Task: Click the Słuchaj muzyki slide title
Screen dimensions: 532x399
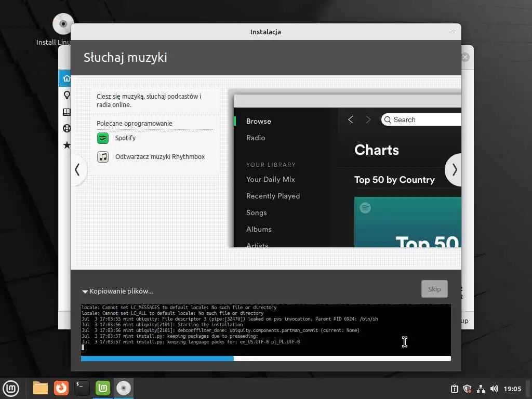Action: coord(125,58)
